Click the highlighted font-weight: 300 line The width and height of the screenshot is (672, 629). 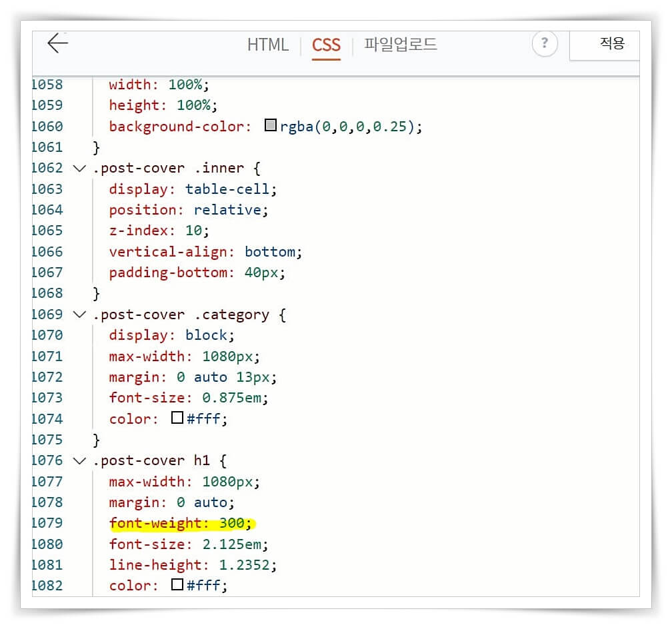click(x=180, y=523)
